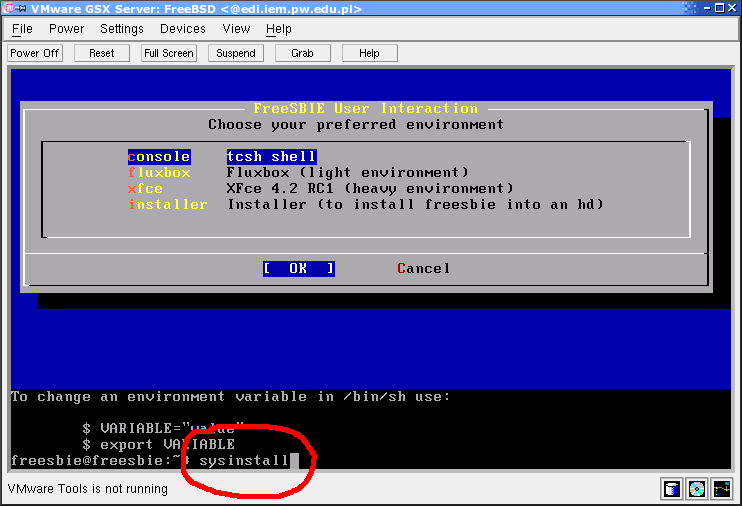Select the console environment entry
Image resolution: width=742 pixels, height=506 pixels.
click(x=159, y=157)
